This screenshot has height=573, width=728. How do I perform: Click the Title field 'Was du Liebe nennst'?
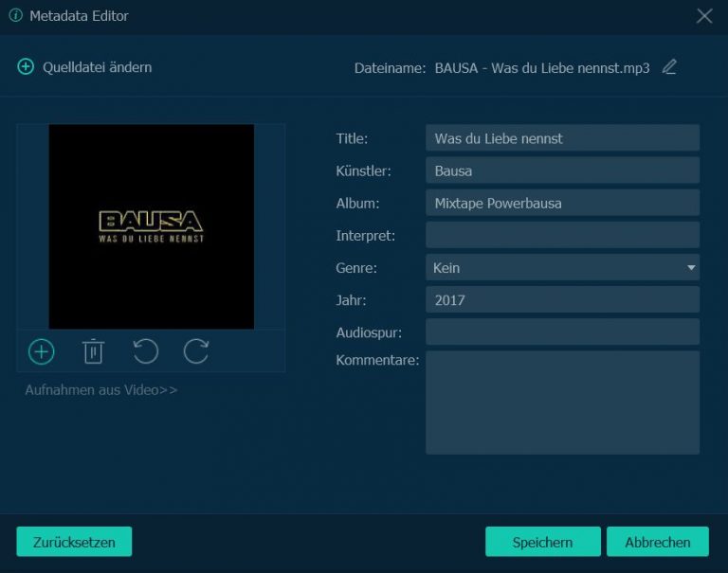[562, 137]
